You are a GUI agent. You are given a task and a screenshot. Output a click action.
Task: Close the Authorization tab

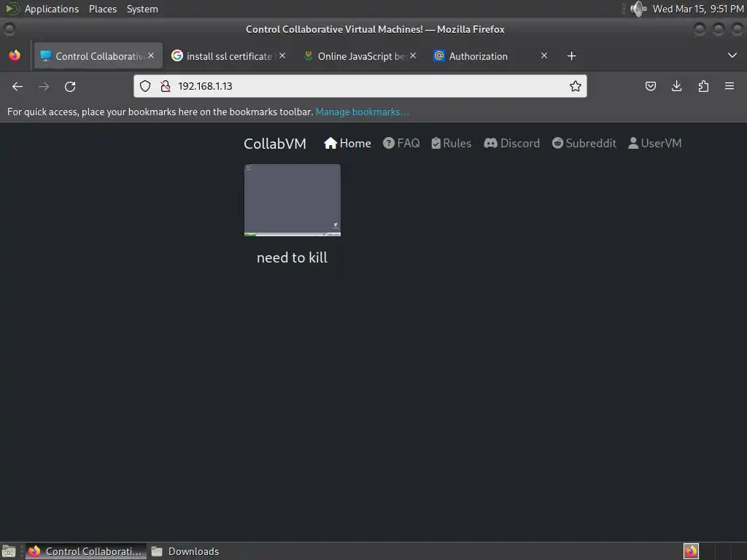[x=544, y=55]
